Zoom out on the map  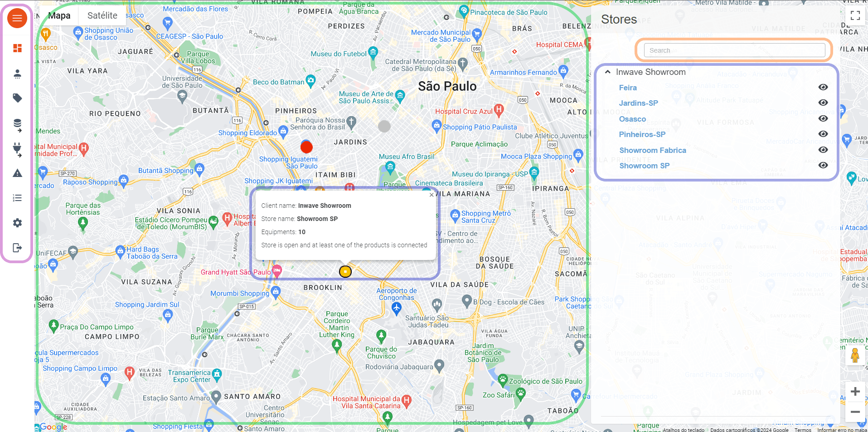855,412
